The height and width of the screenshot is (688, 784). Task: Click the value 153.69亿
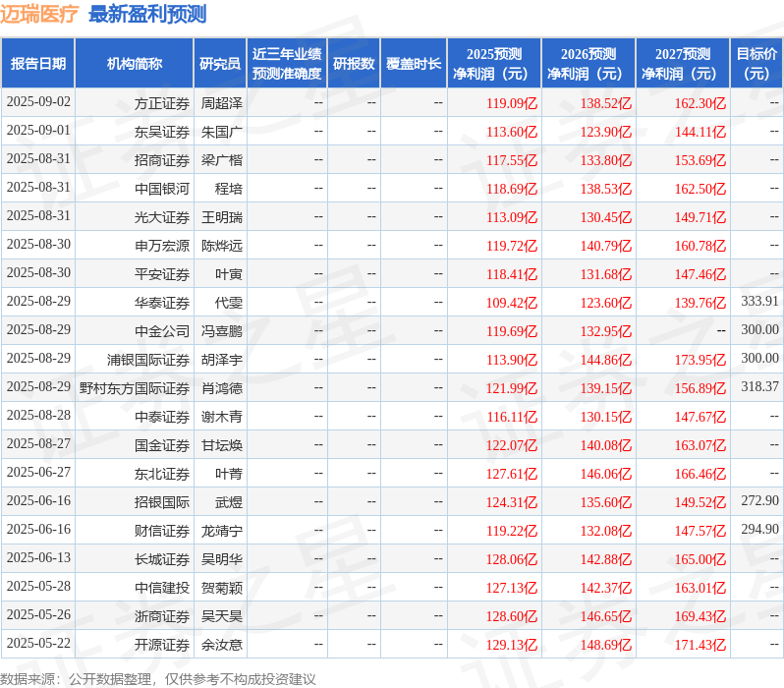click(700, 160)
